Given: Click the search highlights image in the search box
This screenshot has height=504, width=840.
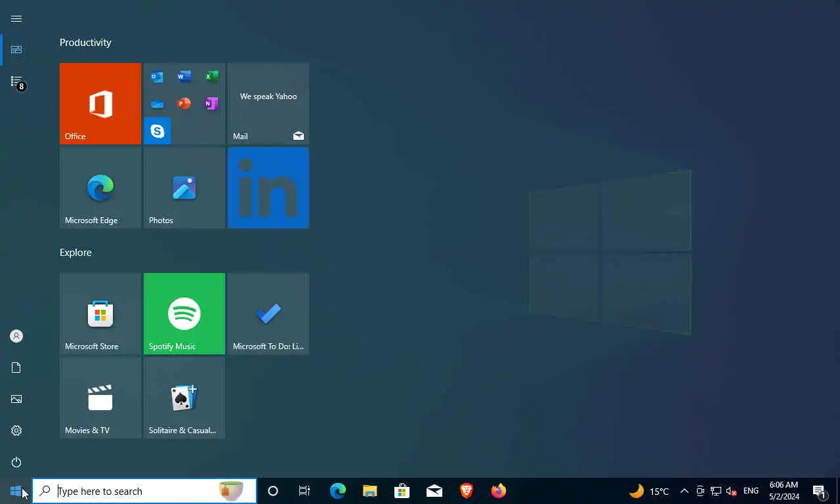Looking at the screenshot, I should (x=231, y=491).
